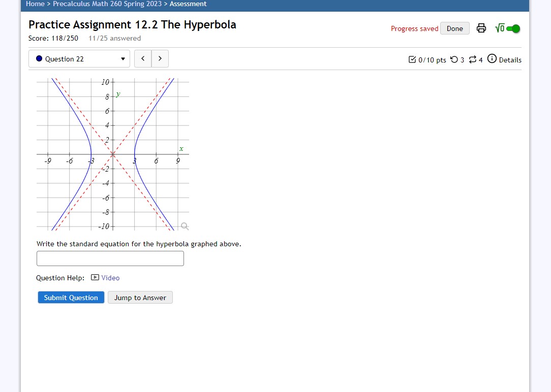Click the reattempt swap-arrows icon beside 4
The width and height of the screenshot is (551, 392).
[x=473, y=60]
